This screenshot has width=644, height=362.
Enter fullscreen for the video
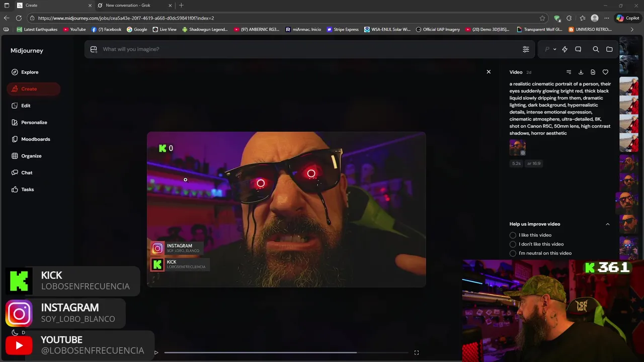click(x=417, y=352)
